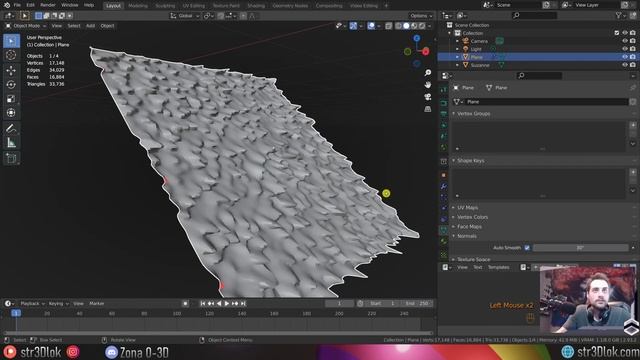Click the zoom magnifier viewport icon
640x360 pixels.
(x=427, y=73)
